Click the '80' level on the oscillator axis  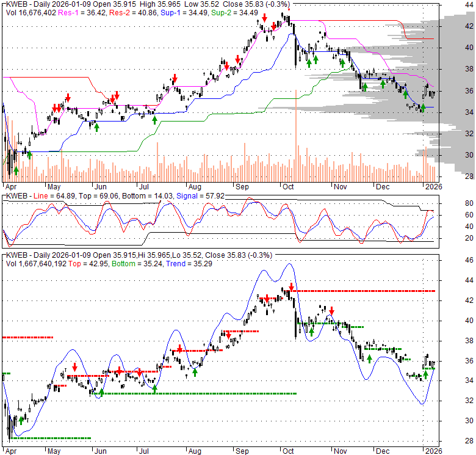point(469,203)
